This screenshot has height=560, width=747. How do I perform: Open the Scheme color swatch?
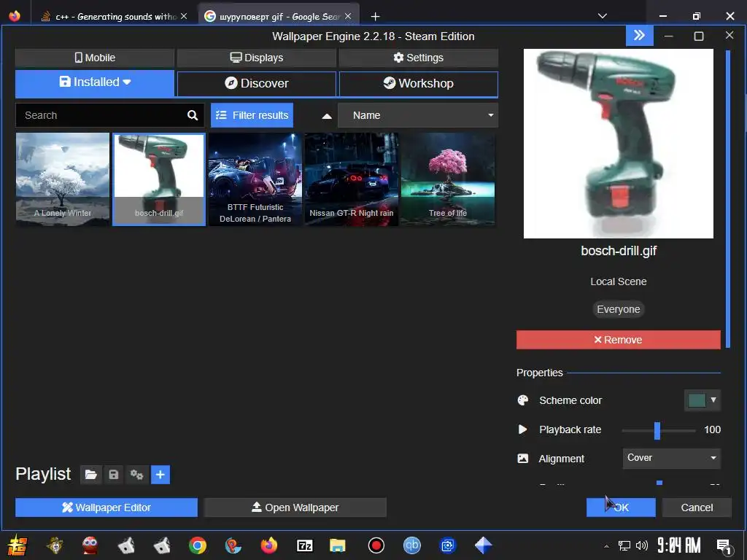point(697,400)
